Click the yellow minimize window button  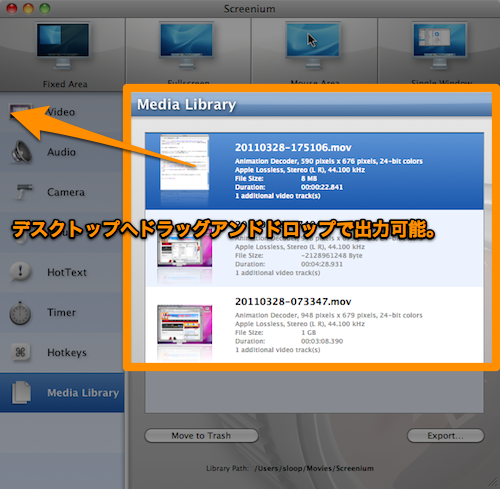coord(28,9)
